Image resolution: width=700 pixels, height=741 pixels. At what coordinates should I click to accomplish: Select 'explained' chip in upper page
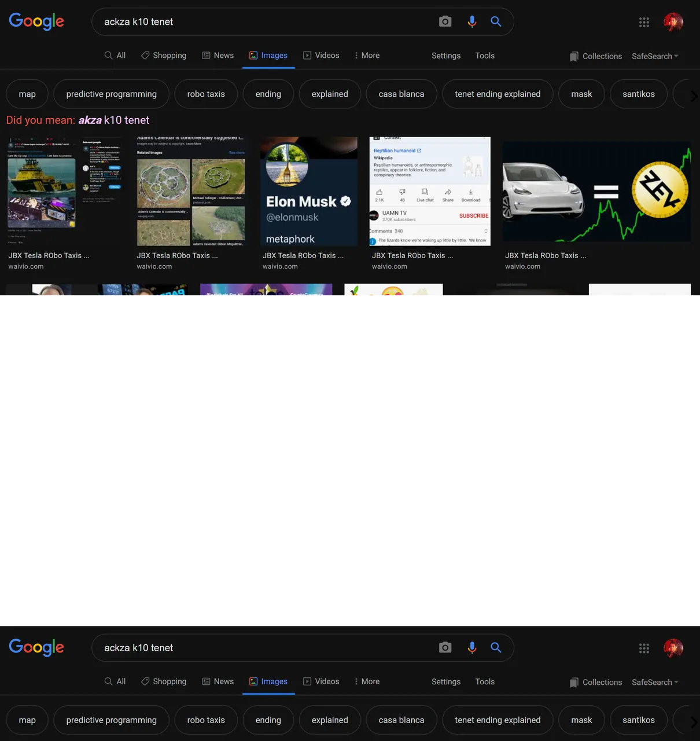coord(330,94)
